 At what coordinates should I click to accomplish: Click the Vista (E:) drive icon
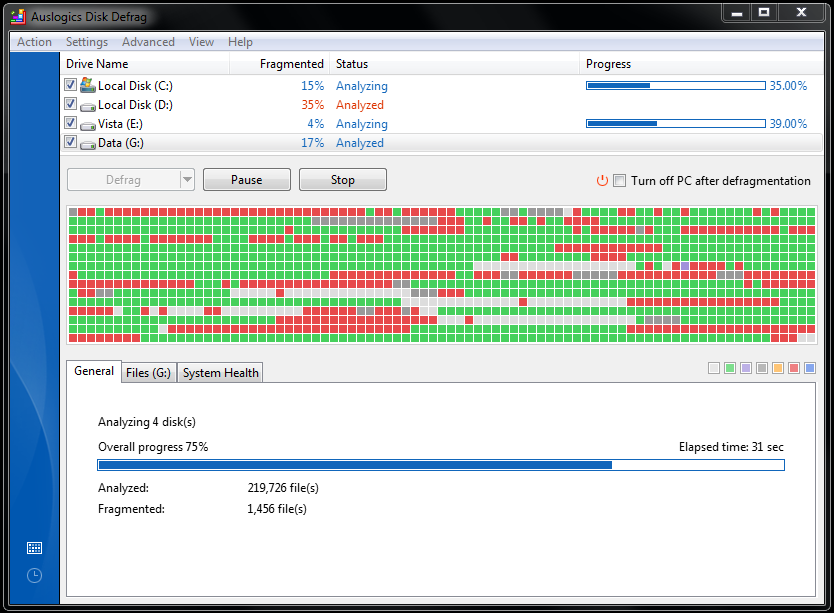point(88,125)
